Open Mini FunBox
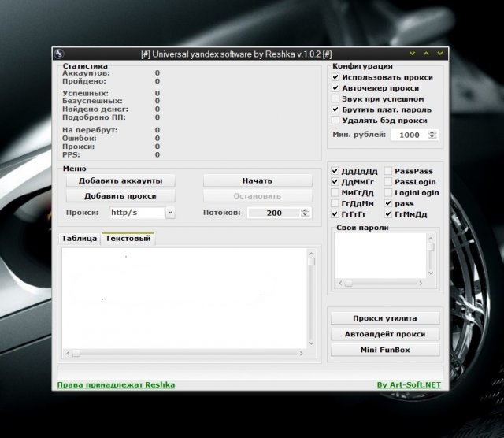The width and height of the screenshot is (504, 438). coord(385,350)
